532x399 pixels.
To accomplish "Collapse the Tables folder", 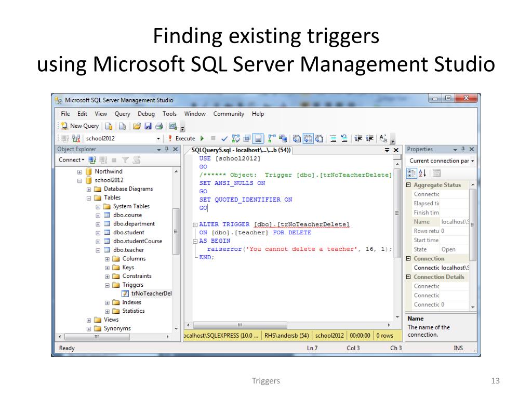I will point(88,198).
